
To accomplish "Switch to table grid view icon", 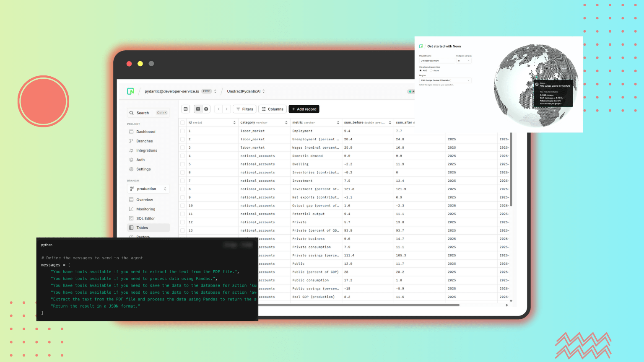I will pyautogui.click(x=198, y=109).
